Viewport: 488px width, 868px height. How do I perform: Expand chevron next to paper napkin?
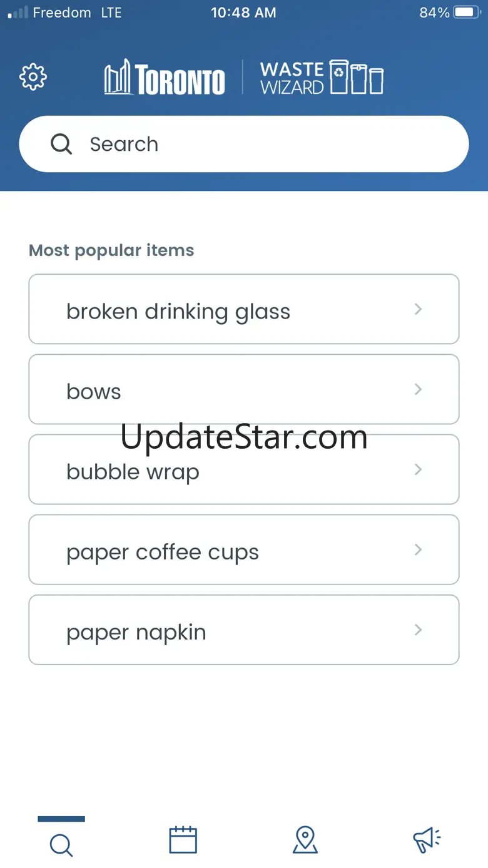coord(419,630)
